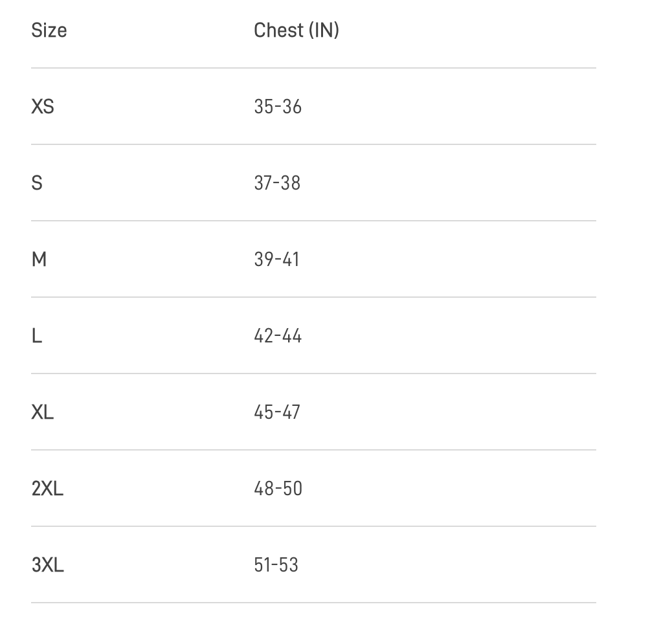The image size is (672, 624).
Task: Click the divider line beneath the header row
Action: tap(313, 68)
